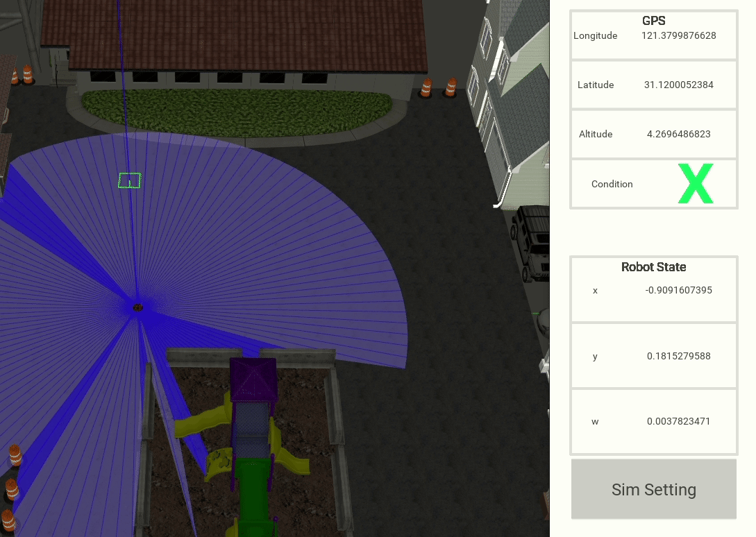Screen dimensions: 756x537
Task: Select the green rectangle target marker
Action: pos(130,181)
